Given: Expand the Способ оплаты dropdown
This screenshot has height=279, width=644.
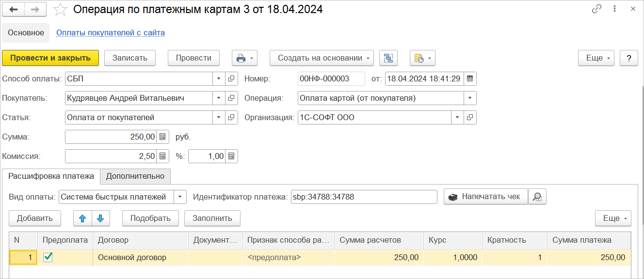Looking at the screenshot, I should point(218,78).
